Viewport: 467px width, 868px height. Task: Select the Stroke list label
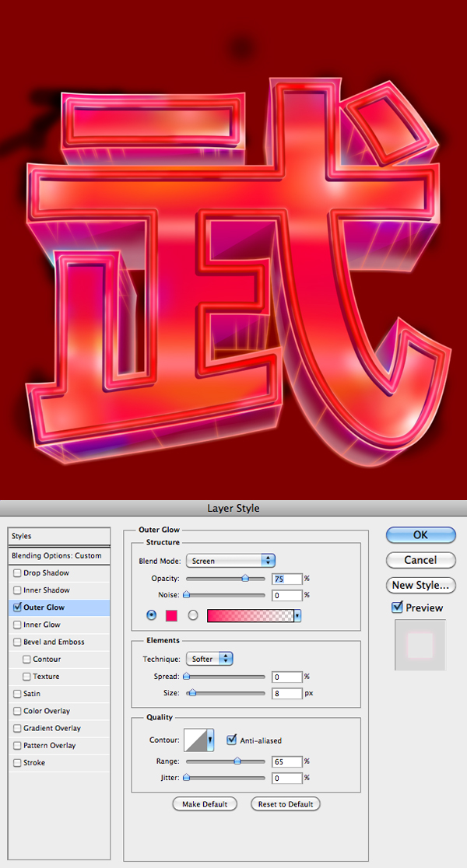[x=34, y=763]
